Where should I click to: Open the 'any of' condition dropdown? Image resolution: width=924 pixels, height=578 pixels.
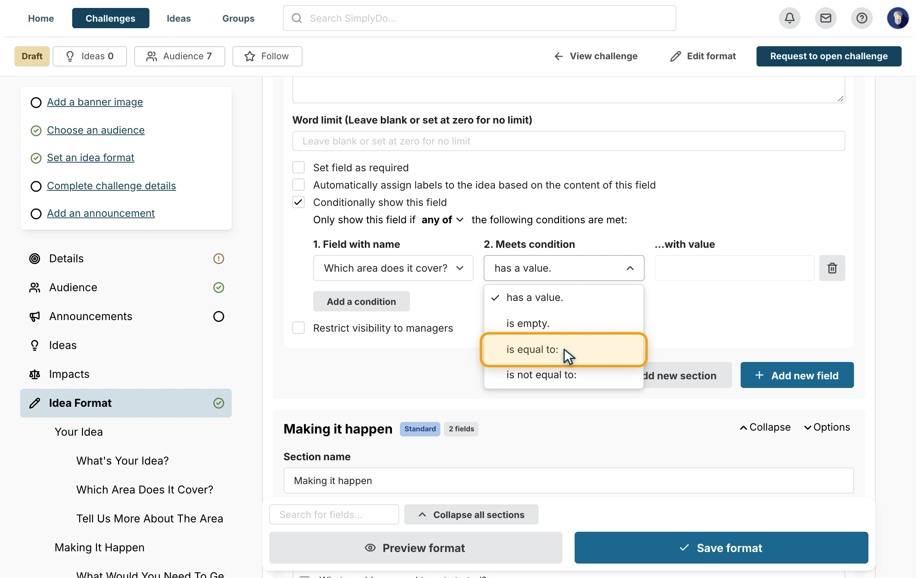(x=443, y=220)
